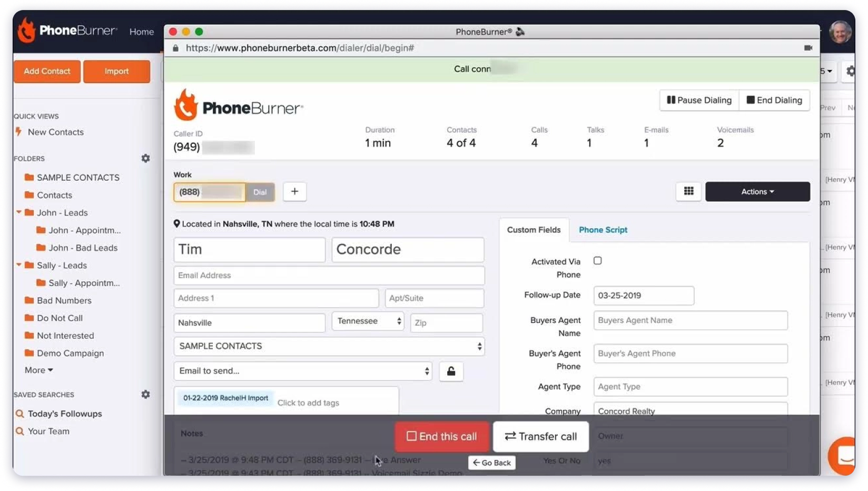
Task: Collapse the Sally - Leads folder
Action: pos(19,265)
